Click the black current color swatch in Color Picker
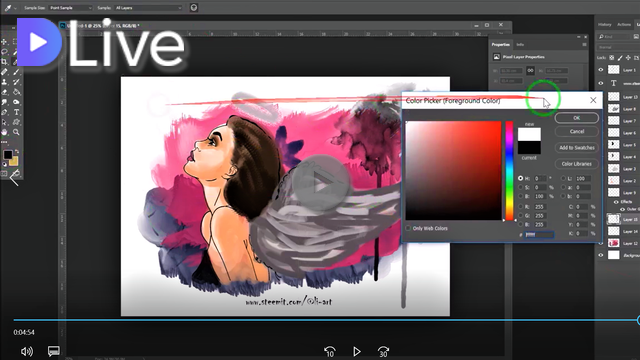 pos(529,147)
